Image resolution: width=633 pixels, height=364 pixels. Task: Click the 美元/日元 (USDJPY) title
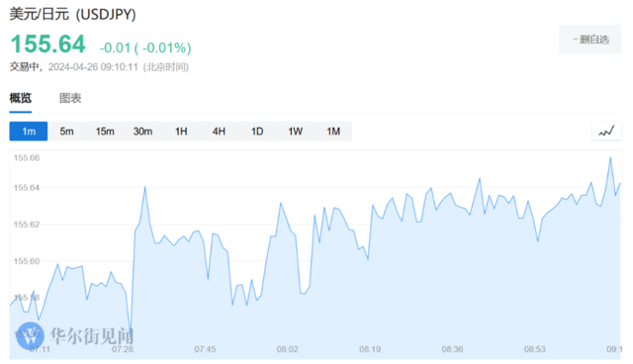pyautogui.click(x=72, y=14)
